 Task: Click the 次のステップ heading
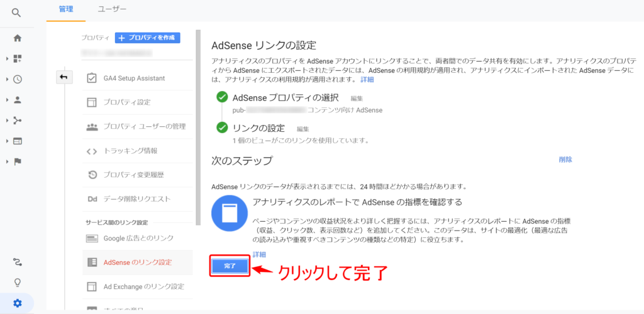coord(242,161)
